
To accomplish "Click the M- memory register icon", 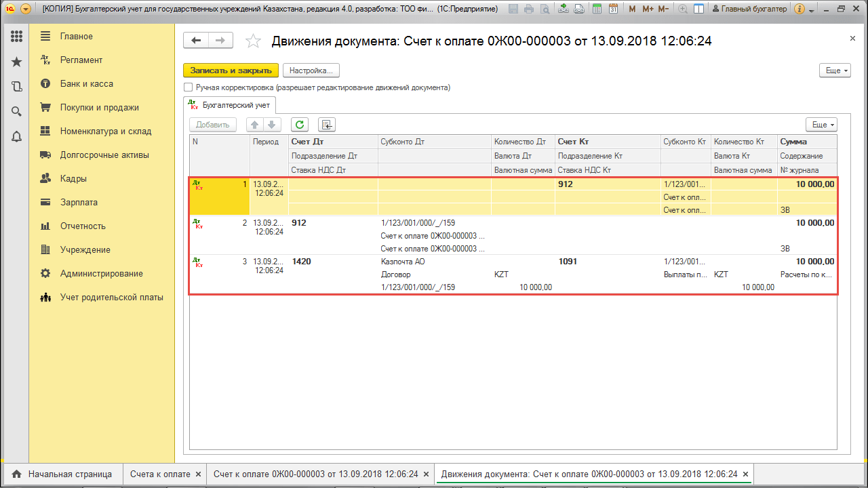I will [x=663, y=9].
